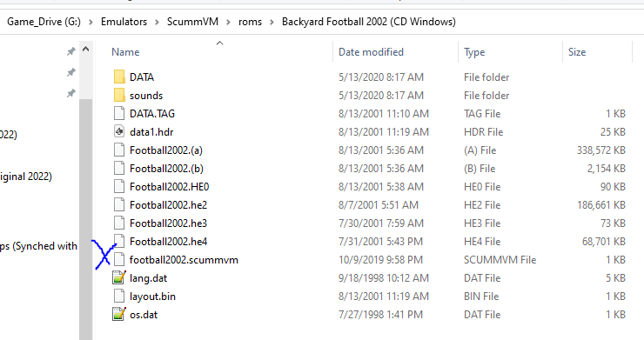
Task: Select the DATA folder icon
Action: (x=119, y=77)
